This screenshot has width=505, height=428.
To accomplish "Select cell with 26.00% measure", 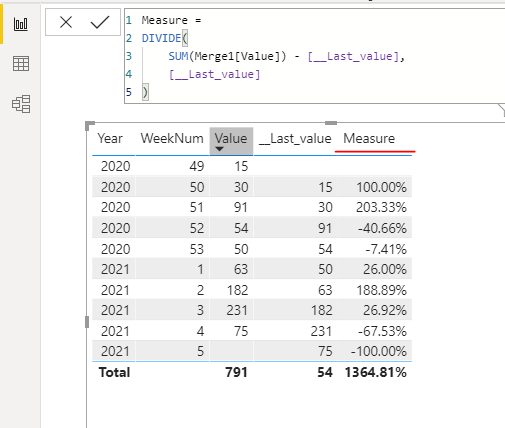I will pos(385,269).
